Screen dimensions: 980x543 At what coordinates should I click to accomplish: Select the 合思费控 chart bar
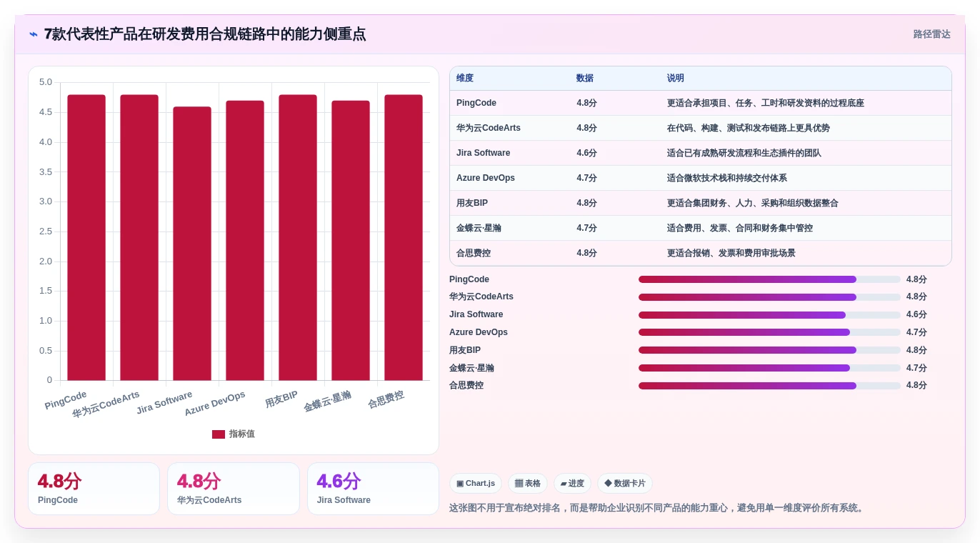pyautogui.click(x=404, y=237)
